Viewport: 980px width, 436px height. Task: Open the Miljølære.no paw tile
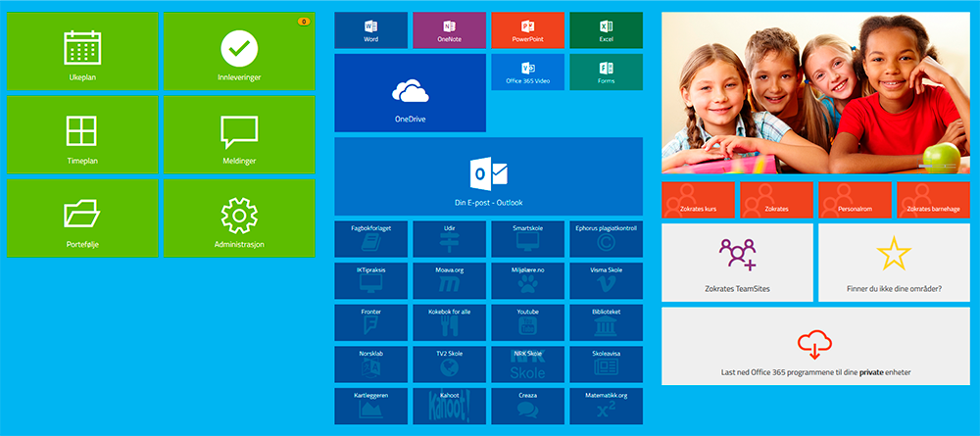(x=527, y=280)
